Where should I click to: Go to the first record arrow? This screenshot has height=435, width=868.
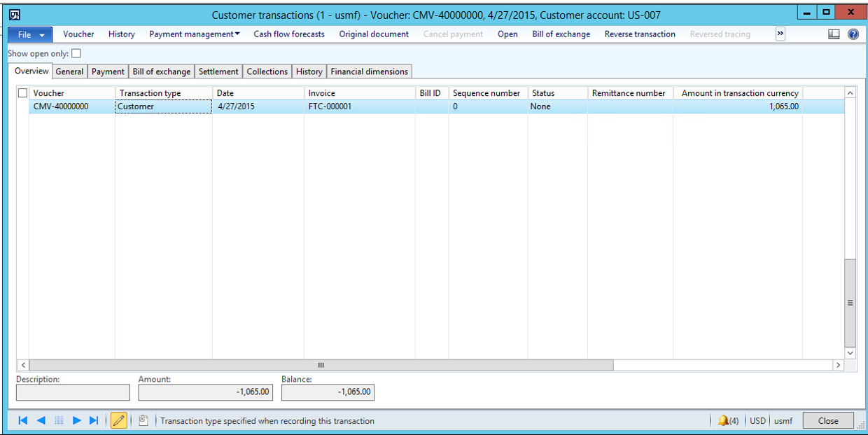pyautogui.click(x=22, y=420)
